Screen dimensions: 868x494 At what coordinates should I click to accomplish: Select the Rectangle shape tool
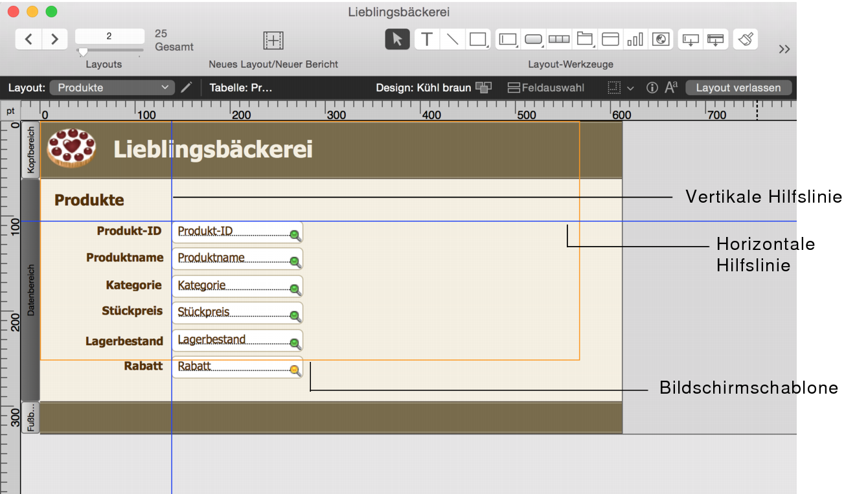click(x=478, y=39)
